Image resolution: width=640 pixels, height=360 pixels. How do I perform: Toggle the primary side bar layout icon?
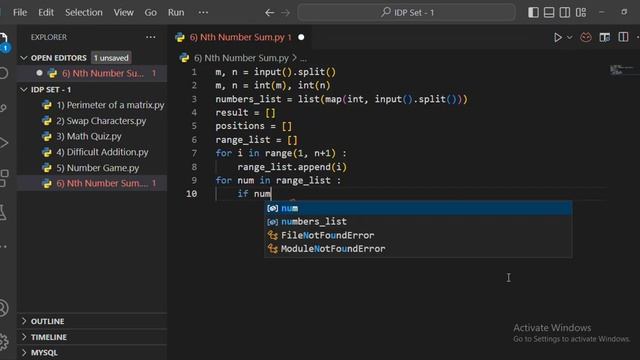[533, 13]
